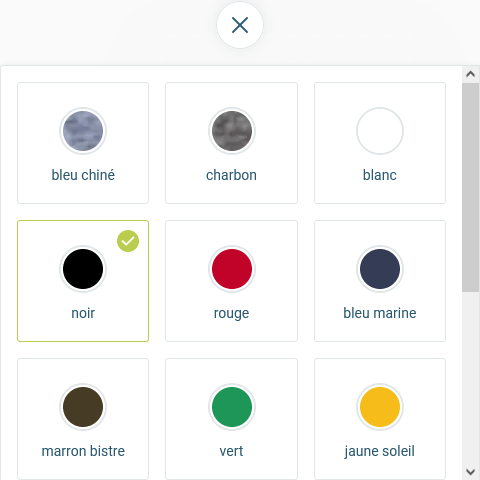Select the rouge red color circle

(x=232, y=269)
